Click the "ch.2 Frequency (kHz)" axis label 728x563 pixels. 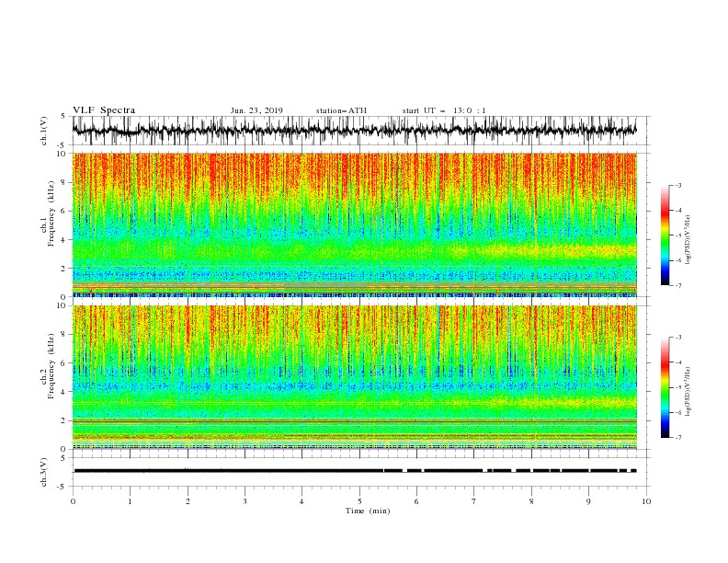[x=48, y=365]
